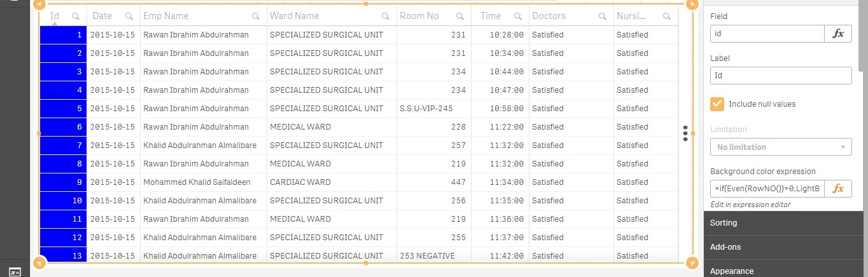Viewport: 868px width, 277px height.
Task: Open the fx editor for Background color expression
Action: (838, 189)
